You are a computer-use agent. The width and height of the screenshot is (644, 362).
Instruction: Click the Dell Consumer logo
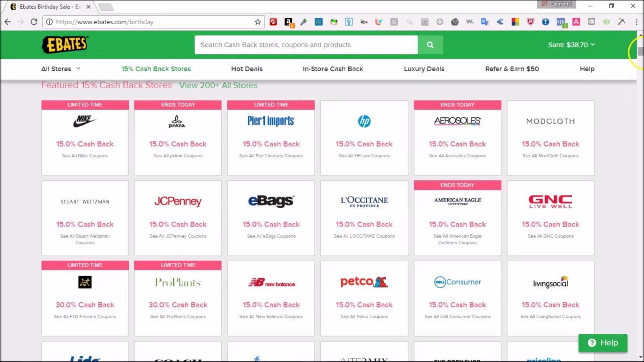point(457,282)
